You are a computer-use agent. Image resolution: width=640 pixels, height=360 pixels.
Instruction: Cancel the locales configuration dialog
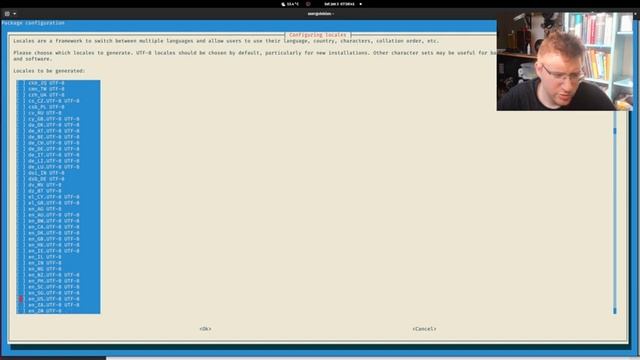point(424,329)
